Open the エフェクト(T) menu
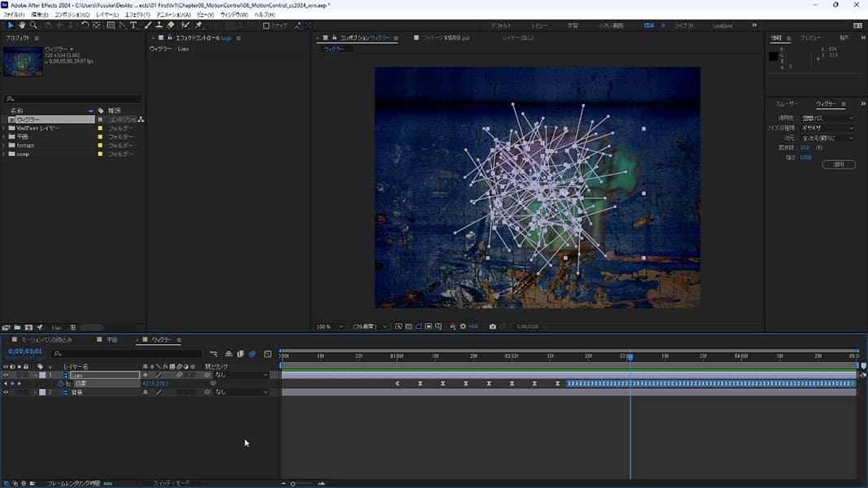This screenshot has height=488, width=868. click(x=137, y=15)
